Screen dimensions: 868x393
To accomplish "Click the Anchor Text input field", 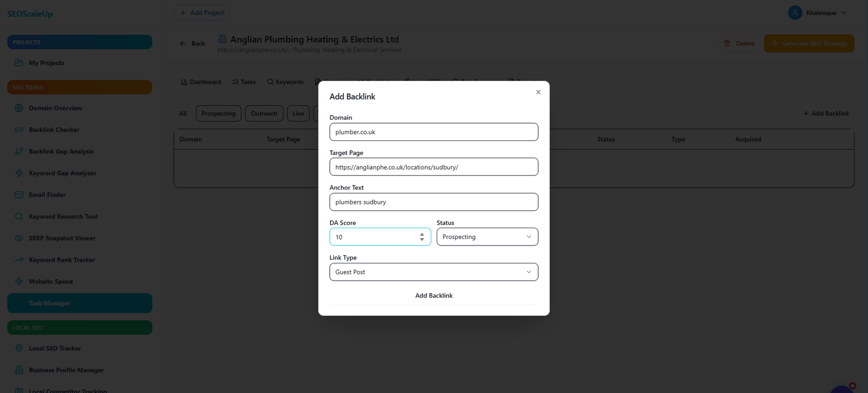I will [x=433, y=202].
